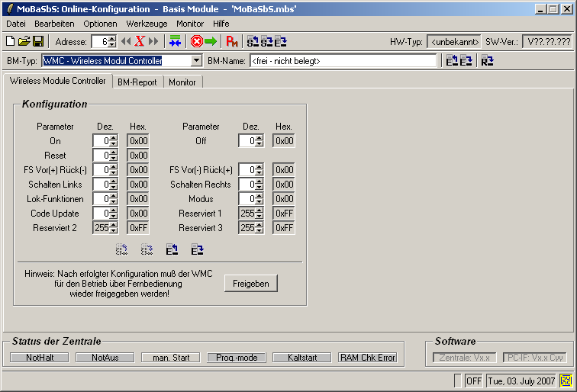Open file using the folder icon
This screenshot has width=577, height=392.
click(24, 41)
